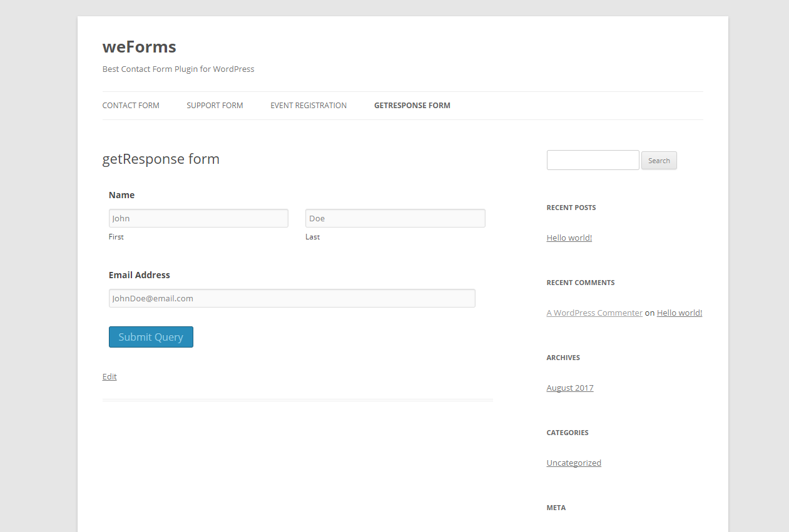Select the GETRESPONSE FORM menu item
789x532 pixels.
(412, 105)
